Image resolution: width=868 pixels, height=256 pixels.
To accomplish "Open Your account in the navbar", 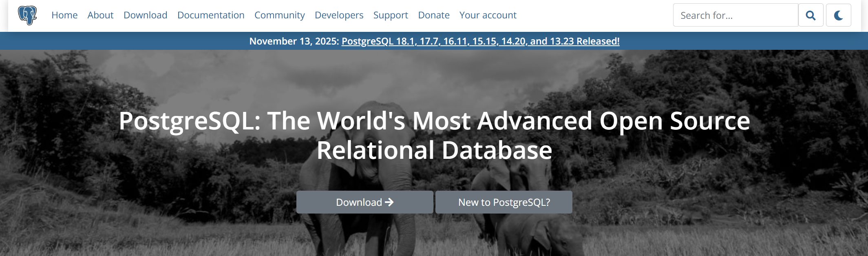I will 488,15.
